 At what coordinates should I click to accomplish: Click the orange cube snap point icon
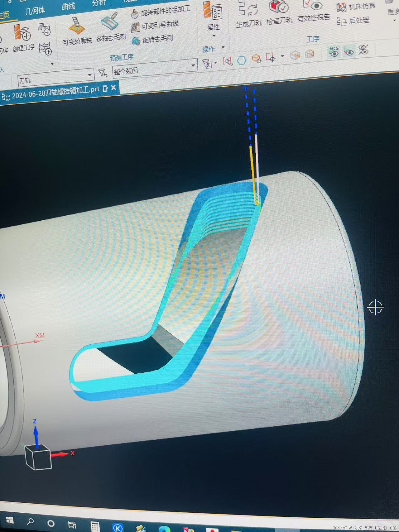coord(256,59)
